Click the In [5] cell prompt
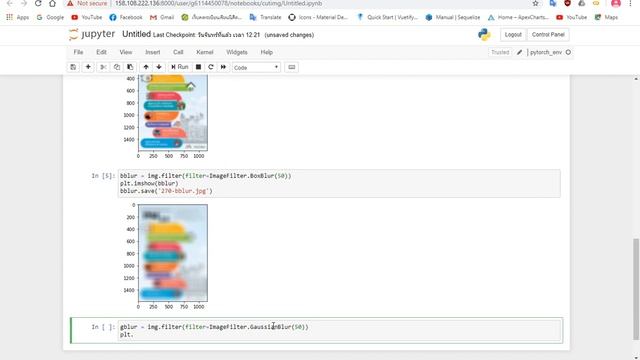Screen dimensions: 640x360 (x=103, y=176)
